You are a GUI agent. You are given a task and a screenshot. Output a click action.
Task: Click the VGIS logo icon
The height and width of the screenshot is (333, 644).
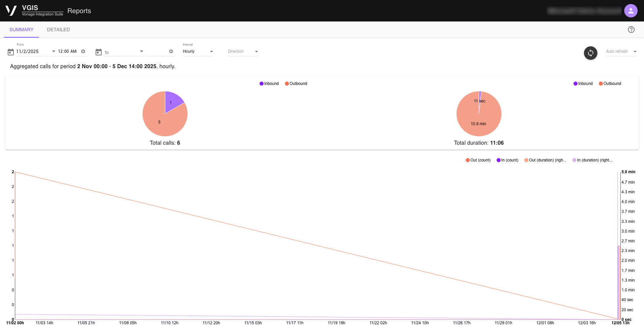point(11,11)
